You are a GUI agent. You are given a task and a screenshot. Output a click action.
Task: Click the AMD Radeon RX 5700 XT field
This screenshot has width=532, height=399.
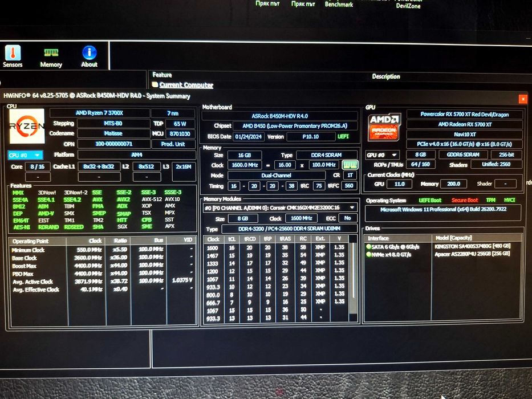[465, 124]
